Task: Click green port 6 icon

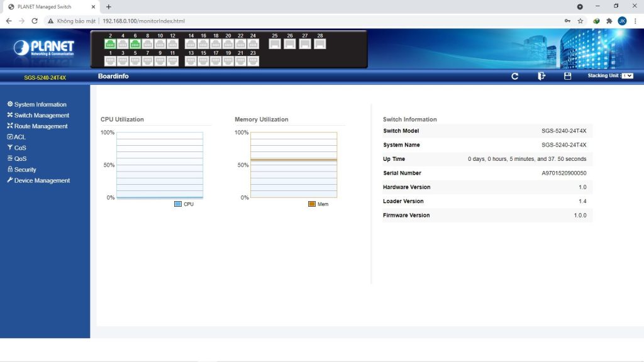Action: tap(135, 44)
